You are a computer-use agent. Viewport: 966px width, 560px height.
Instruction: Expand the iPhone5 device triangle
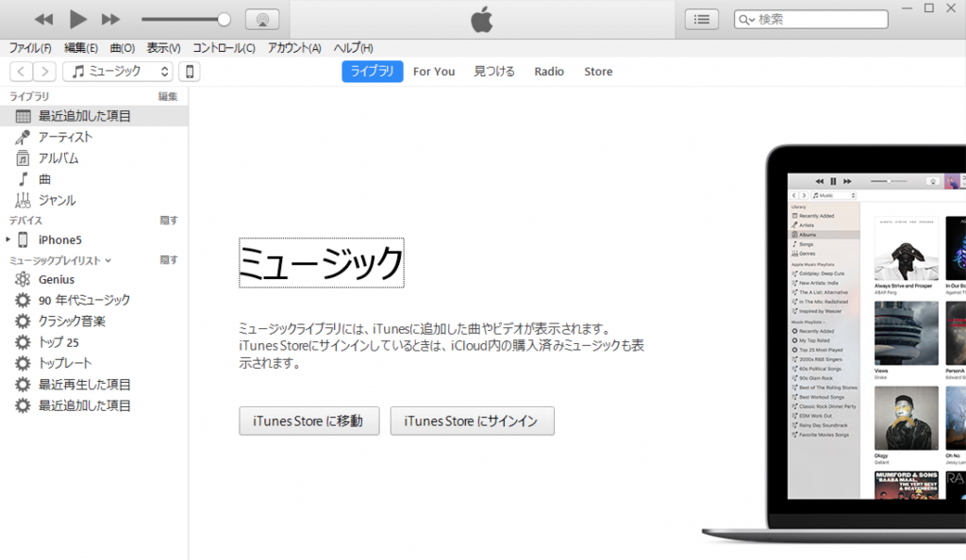(x=8, y=239)
